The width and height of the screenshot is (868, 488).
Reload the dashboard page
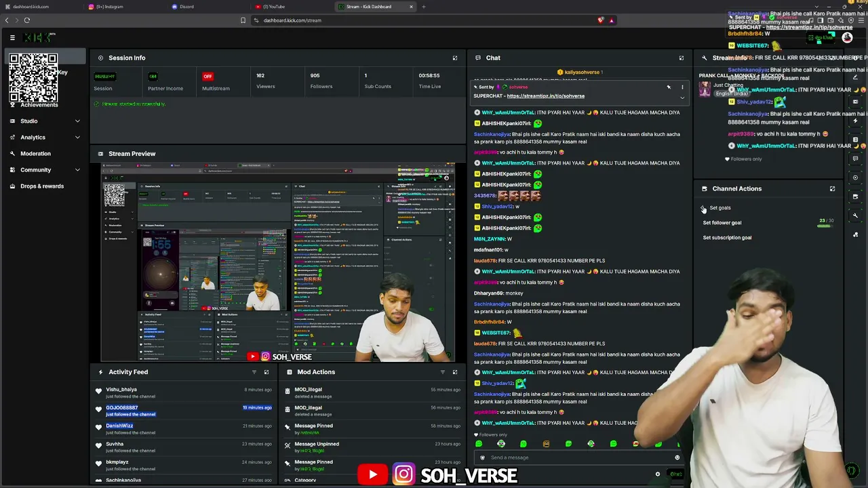[27, 20]
